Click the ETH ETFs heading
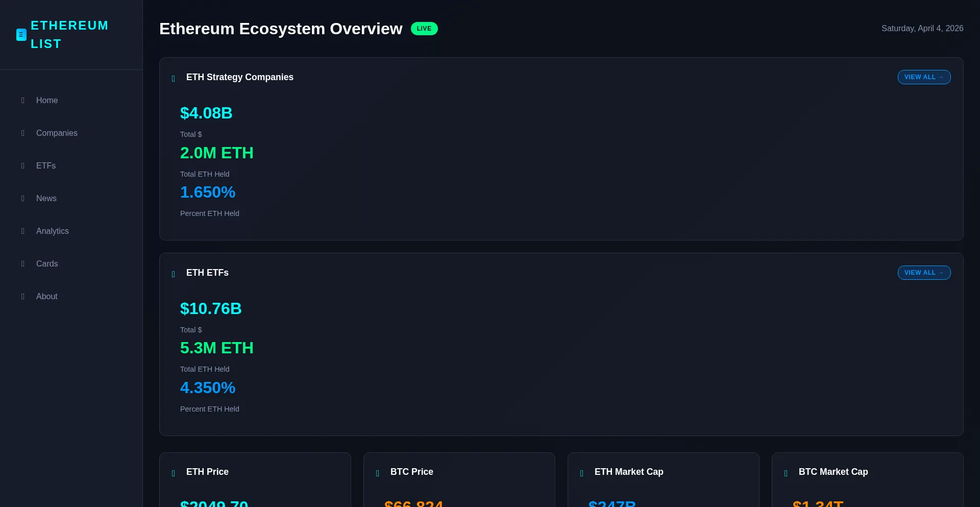This screenshot has width=980, height=507. pyautogui.click(x=207, y=273)
